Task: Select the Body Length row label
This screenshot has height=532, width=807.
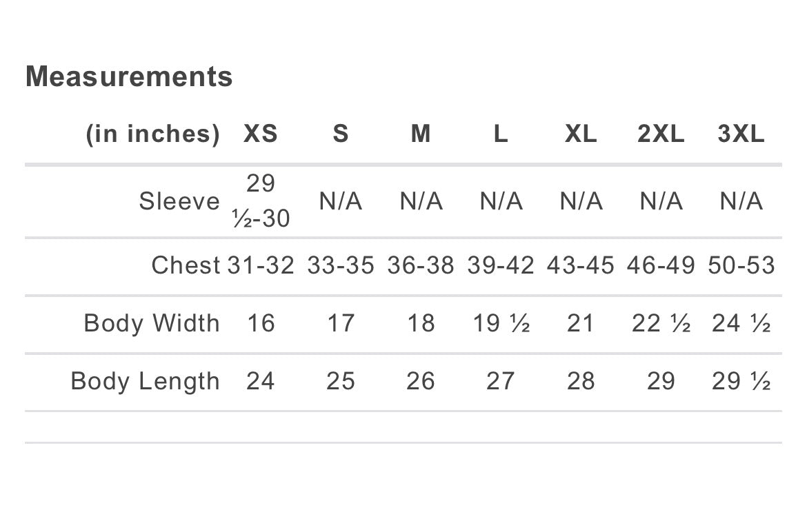Action: point(145,381)
